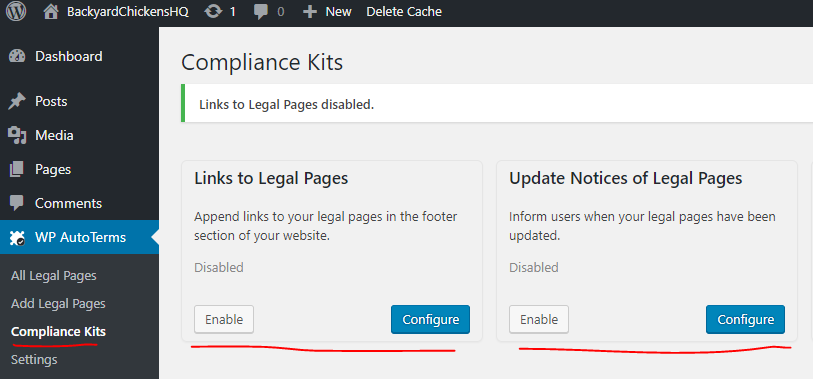Open Comments menu label

[68, 203]
